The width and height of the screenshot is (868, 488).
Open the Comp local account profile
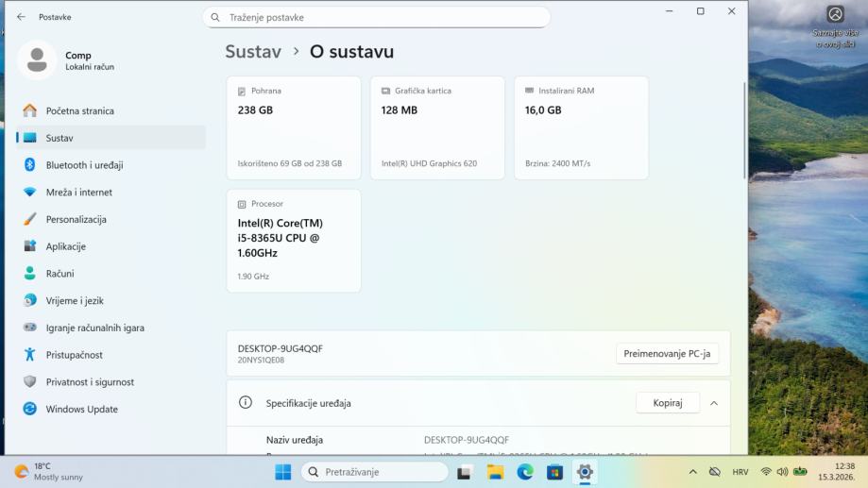[66, 60]
